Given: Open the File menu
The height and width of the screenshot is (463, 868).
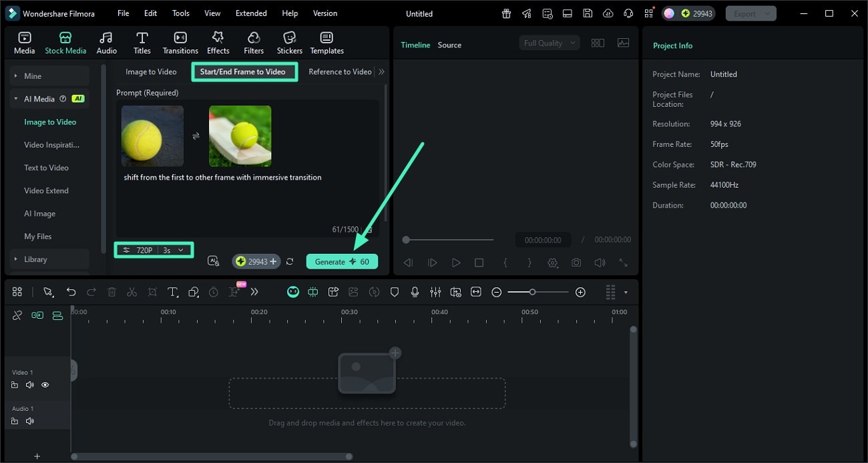Looking at the screenshot, I should [x=124, y=13].
